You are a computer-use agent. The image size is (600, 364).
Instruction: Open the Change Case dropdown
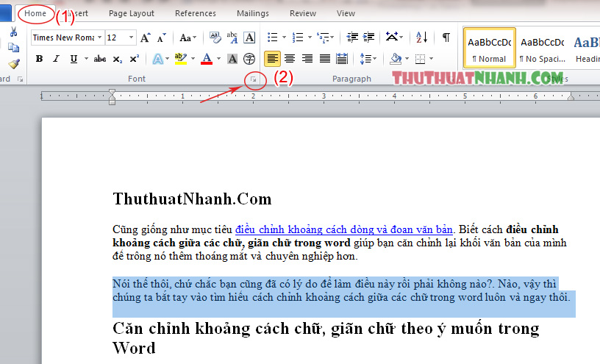pyautogui.click(x=187, y=38)
